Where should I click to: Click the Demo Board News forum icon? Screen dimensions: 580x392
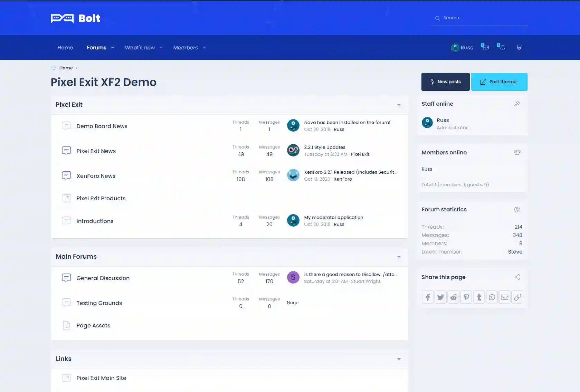(66, 126)
